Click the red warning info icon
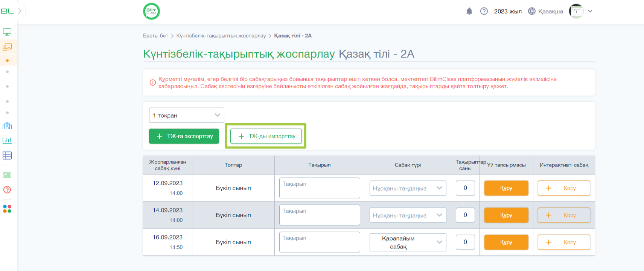The width and height of the screenshot is (644, 271). point(153,83)
